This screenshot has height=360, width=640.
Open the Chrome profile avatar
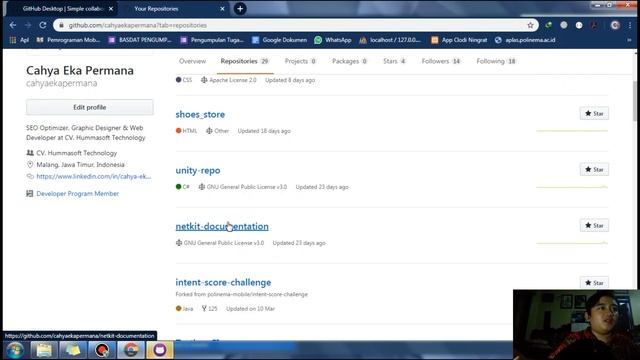pos(615,25)
